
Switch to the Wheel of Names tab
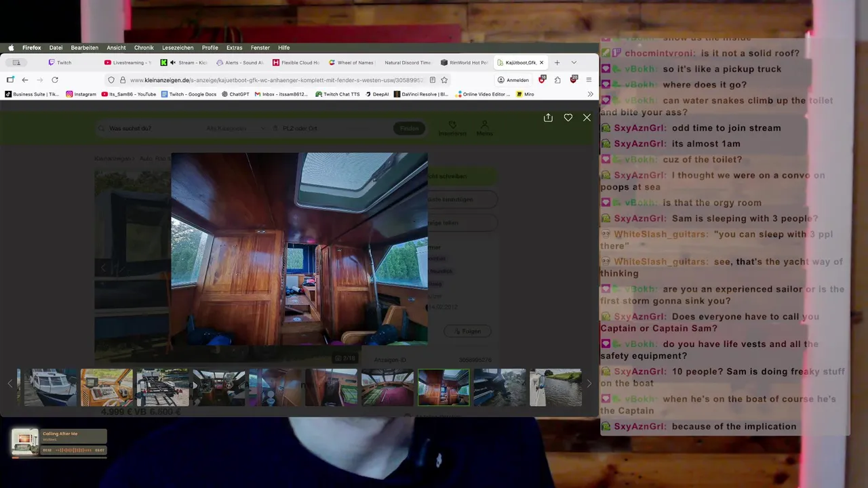coord(351,62)
